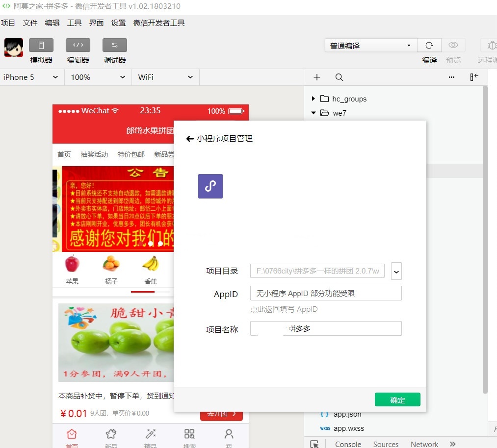Screen dimensions: 497x448
Task: Open the project directory dropdown arrow
Action: [396, 271]
